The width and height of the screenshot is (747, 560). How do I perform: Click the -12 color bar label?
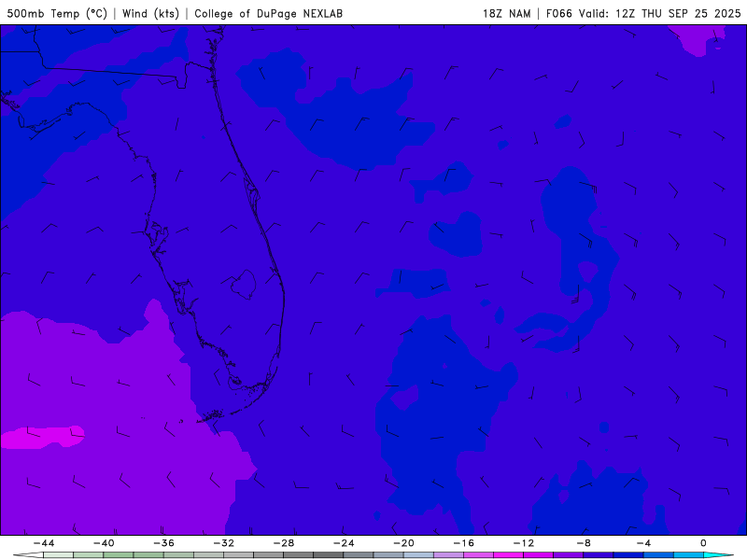coord(524,543)
